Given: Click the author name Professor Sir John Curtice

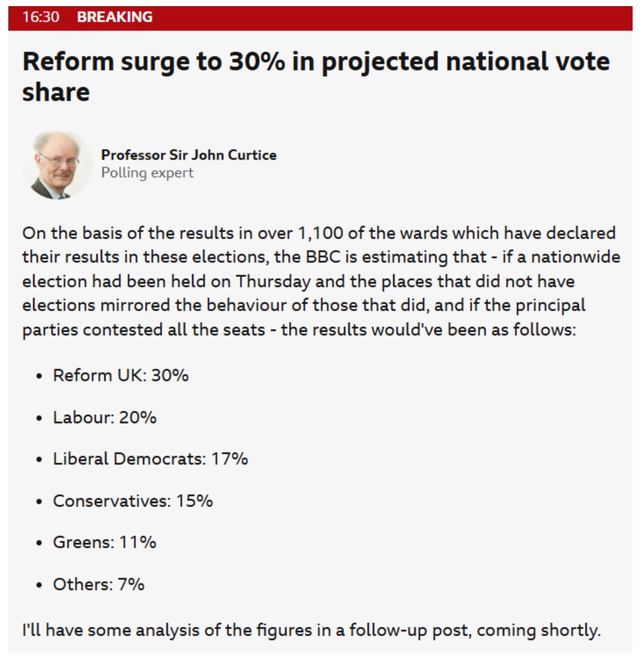Looking at the screenshot, I should pos(189,155).
